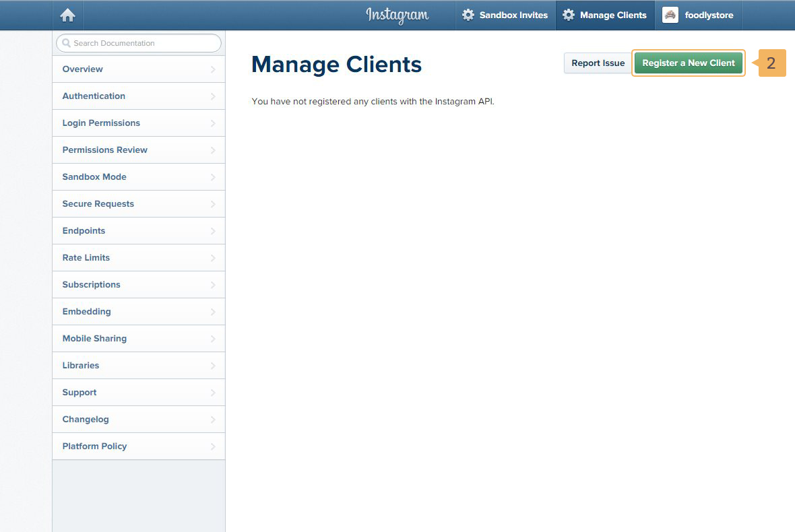Screen dimensions: 795x532
Task: Open the foodlystore account menu
Action: click(708, 15)
